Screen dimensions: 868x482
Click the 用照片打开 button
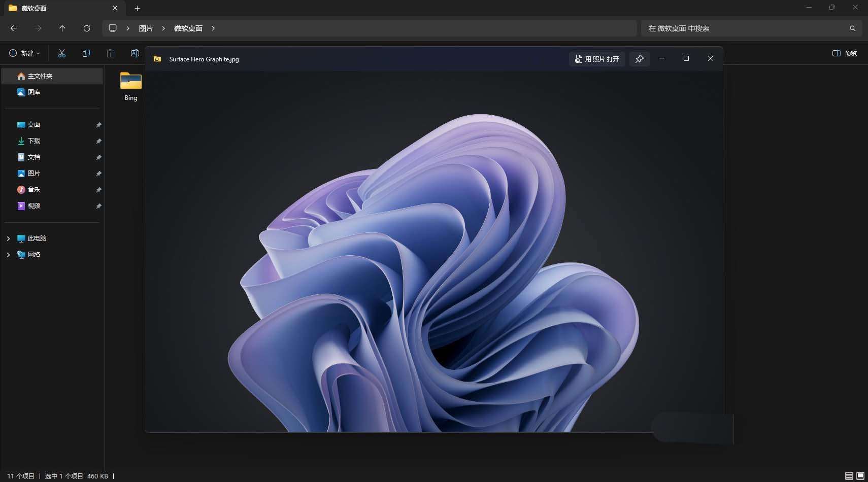click(x=597, y=59)
